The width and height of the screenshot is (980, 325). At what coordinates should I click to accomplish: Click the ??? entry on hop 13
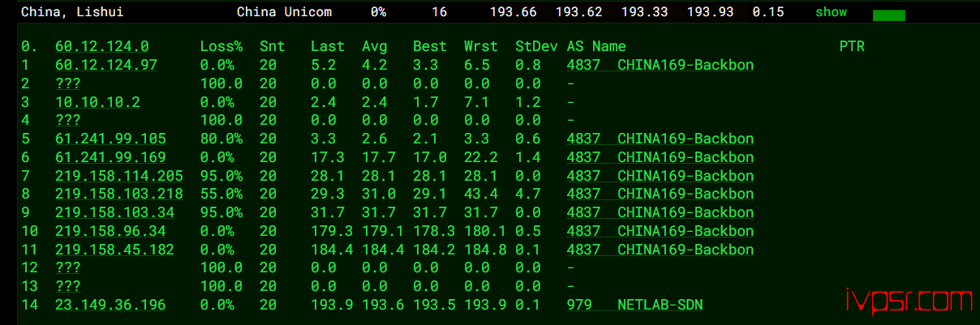click(67, 286)
